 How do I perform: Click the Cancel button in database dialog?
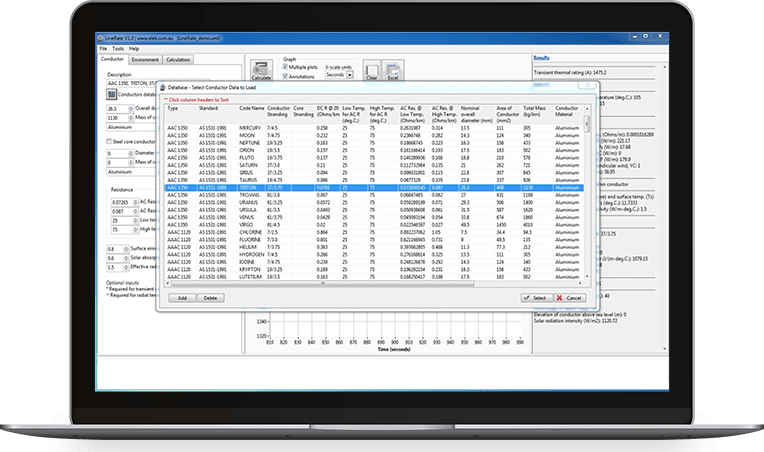570,298
